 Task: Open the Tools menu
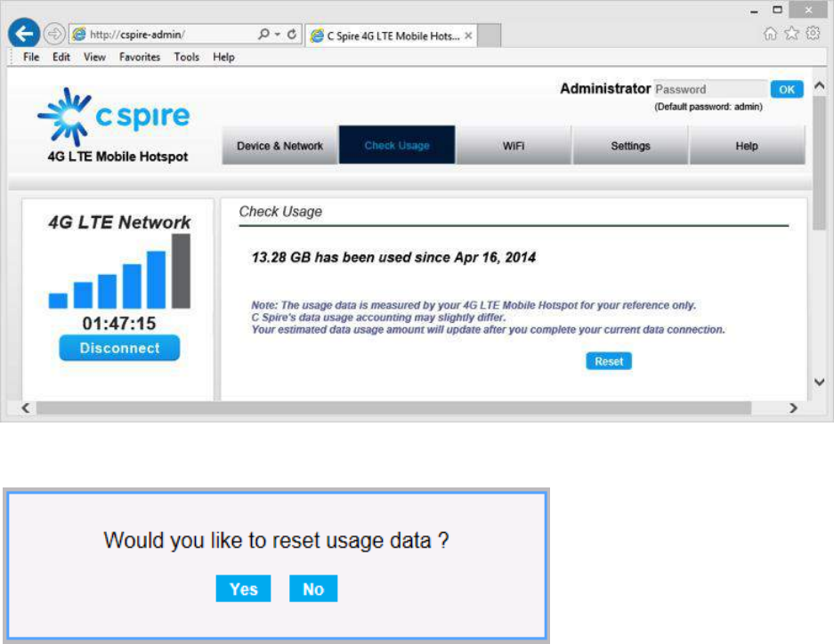(186, 57)
